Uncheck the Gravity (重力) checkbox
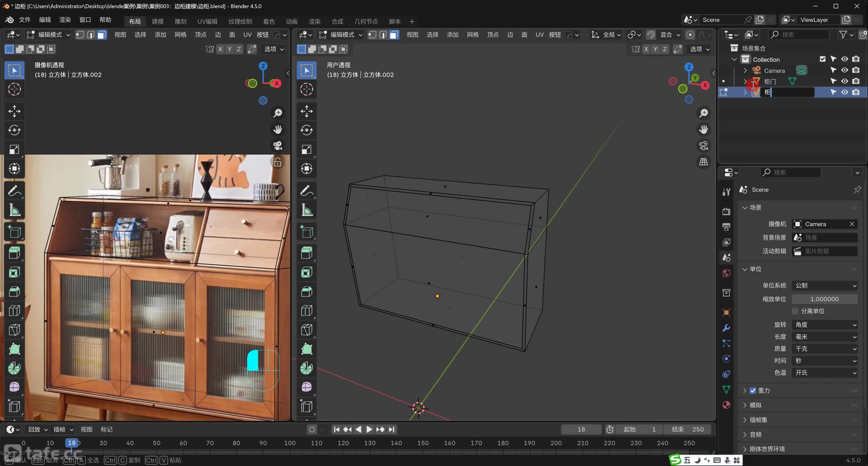The image size is (868, 466). click(753, 390)
